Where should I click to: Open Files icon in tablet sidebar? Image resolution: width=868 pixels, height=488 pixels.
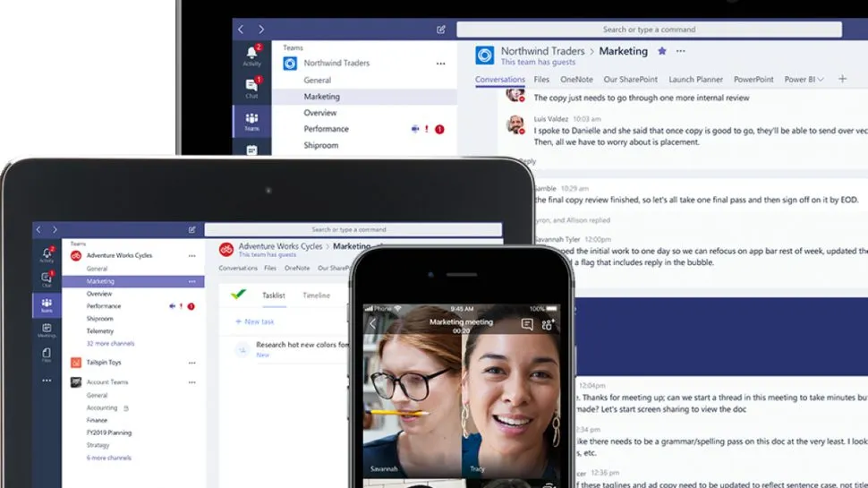click(47, 355)
